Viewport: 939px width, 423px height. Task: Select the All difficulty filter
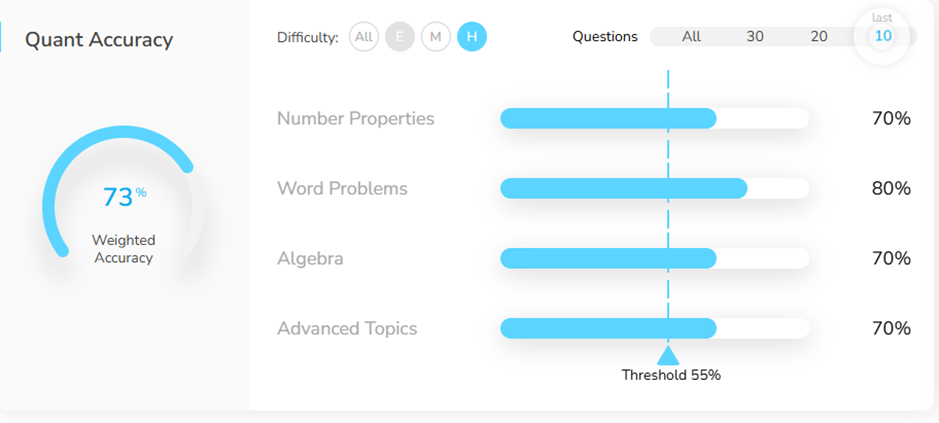tap(364, 38)
